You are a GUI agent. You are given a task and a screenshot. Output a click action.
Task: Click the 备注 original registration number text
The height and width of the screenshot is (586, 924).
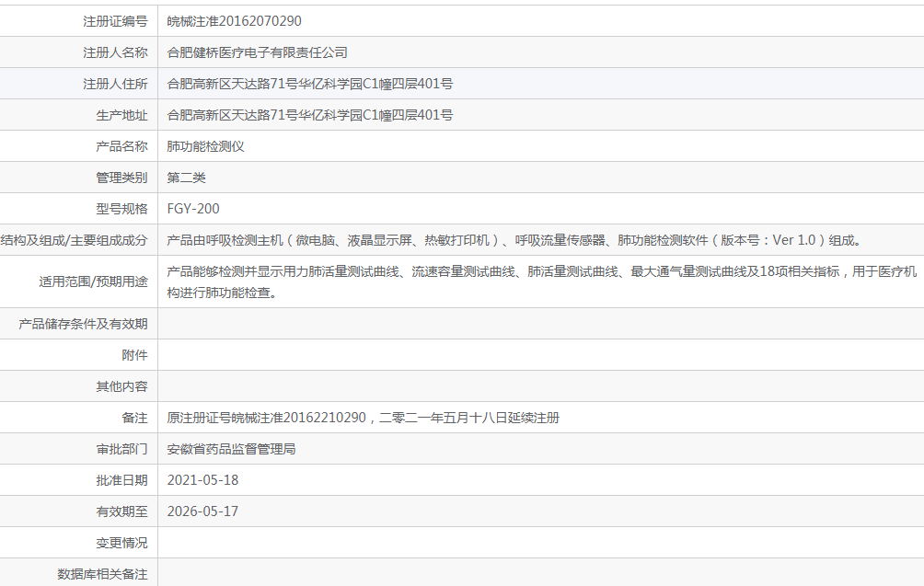coord(363,418)
